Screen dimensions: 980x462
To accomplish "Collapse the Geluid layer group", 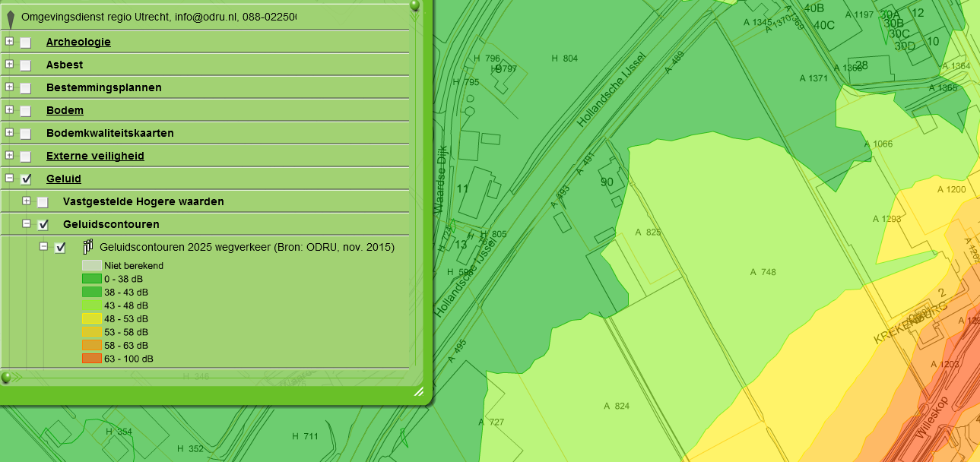I will pyautogui.click(x=9, y=179).
